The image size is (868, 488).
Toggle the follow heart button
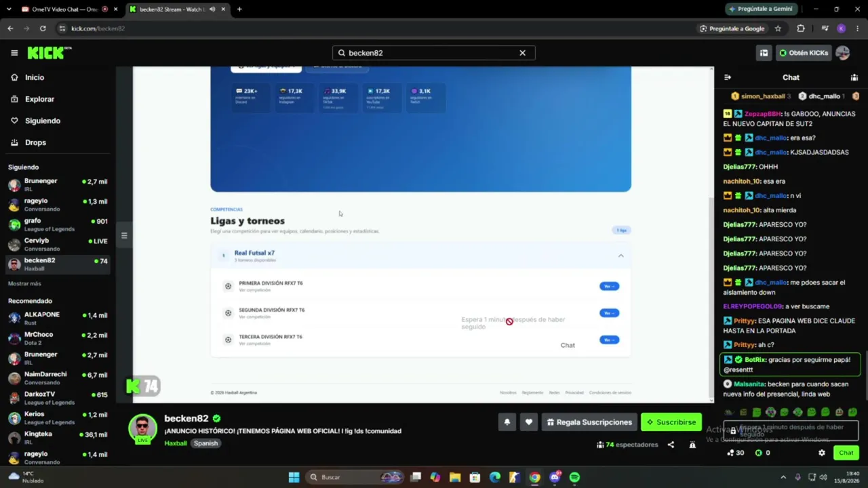point(529,422)
